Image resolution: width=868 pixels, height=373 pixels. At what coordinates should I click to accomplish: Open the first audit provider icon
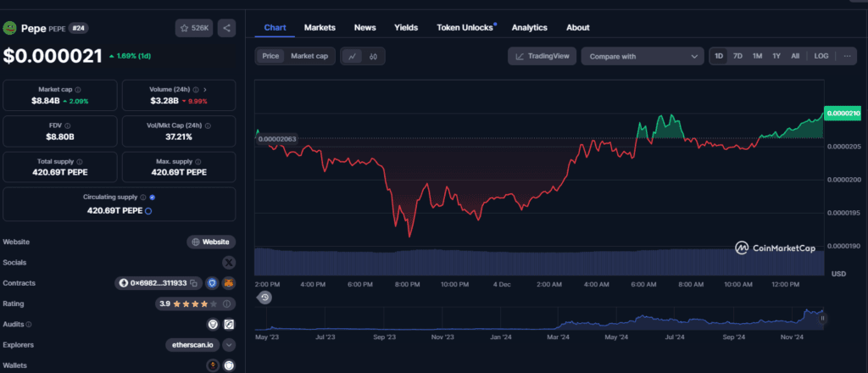213,325
